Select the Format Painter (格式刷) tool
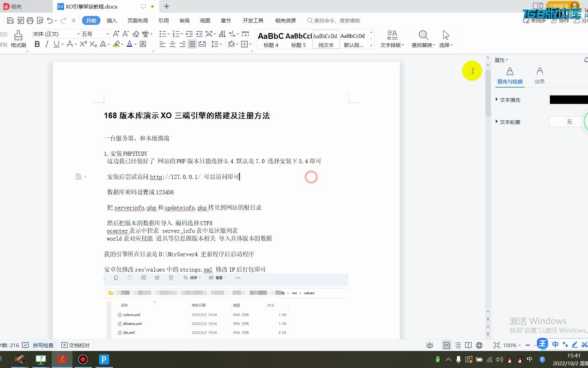 pos(18,39)
